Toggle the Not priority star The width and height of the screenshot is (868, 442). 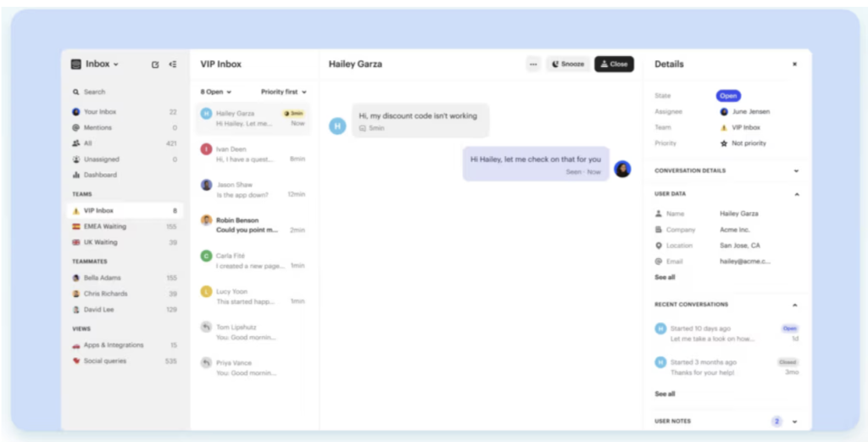[724, 143]
